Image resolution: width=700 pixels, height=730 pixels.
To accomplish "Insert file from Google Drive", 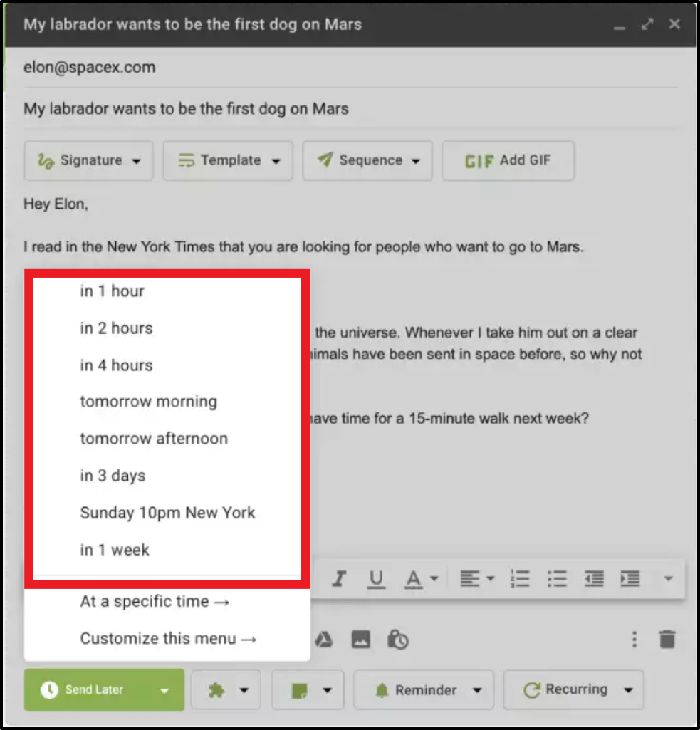I will click(324, 639).
